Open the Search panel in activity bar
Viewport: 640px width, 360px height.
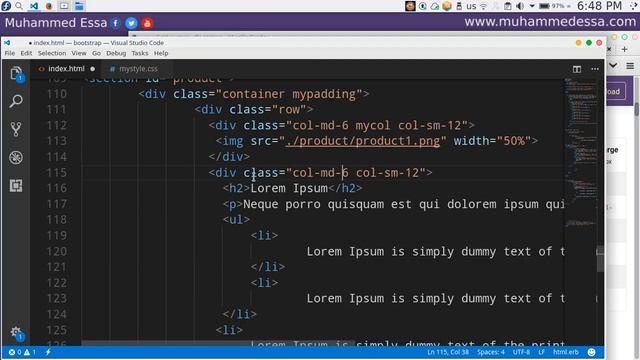click(x=16, y=101)
